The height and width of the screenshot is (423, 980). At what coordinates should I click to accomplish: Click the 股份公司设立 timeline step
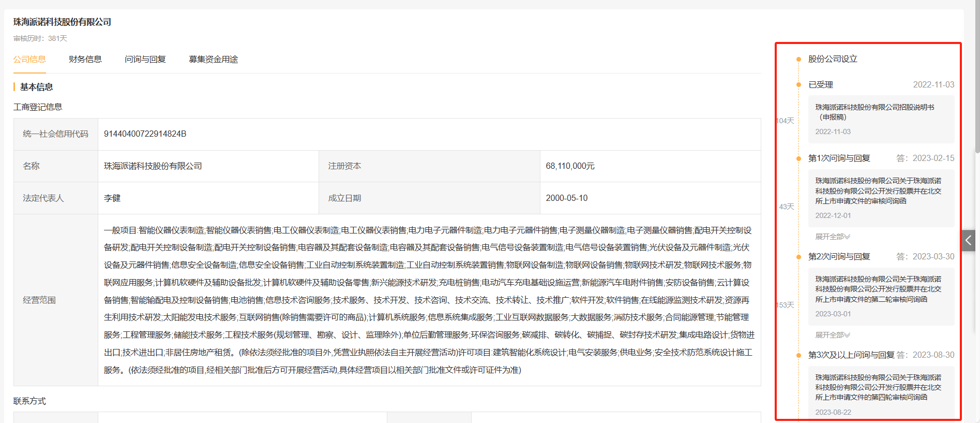833,59
